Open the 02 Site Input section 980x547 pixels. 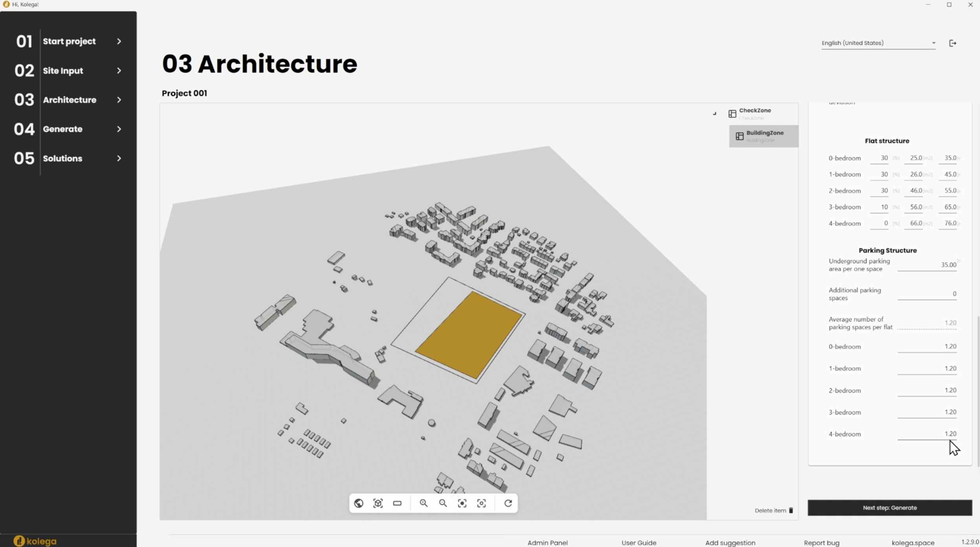[x=63, y=71]
